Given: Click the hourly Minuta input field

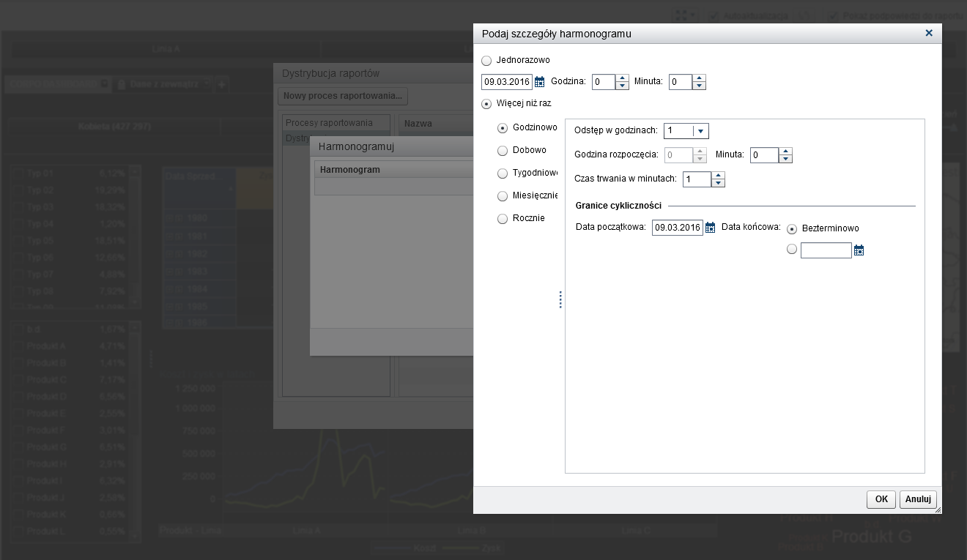Looking at the screenshot, I should click(764, 155).
